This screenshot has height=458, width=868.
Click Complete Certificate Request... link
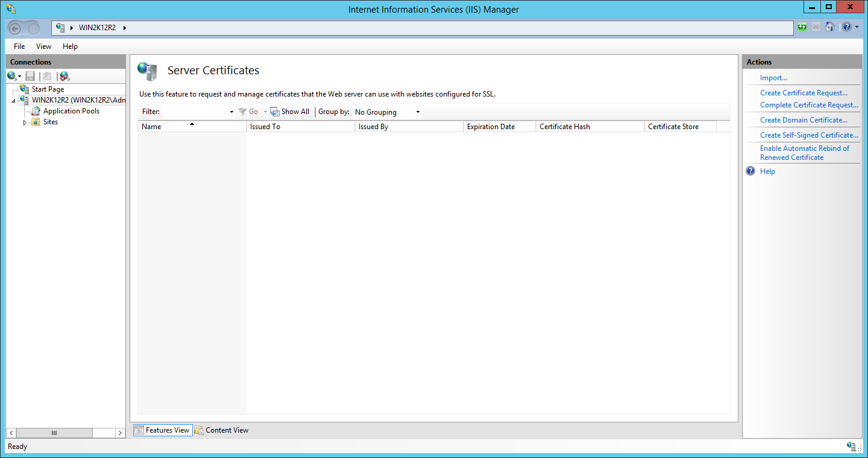pyautogui.click(x=809, y=105)
